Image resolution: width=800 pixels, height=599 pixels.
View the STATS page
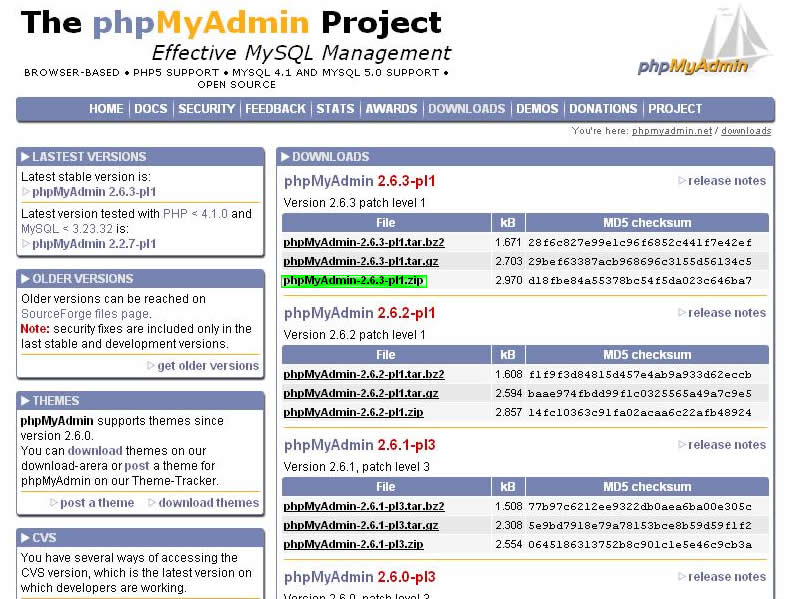(x=335, y=109)
